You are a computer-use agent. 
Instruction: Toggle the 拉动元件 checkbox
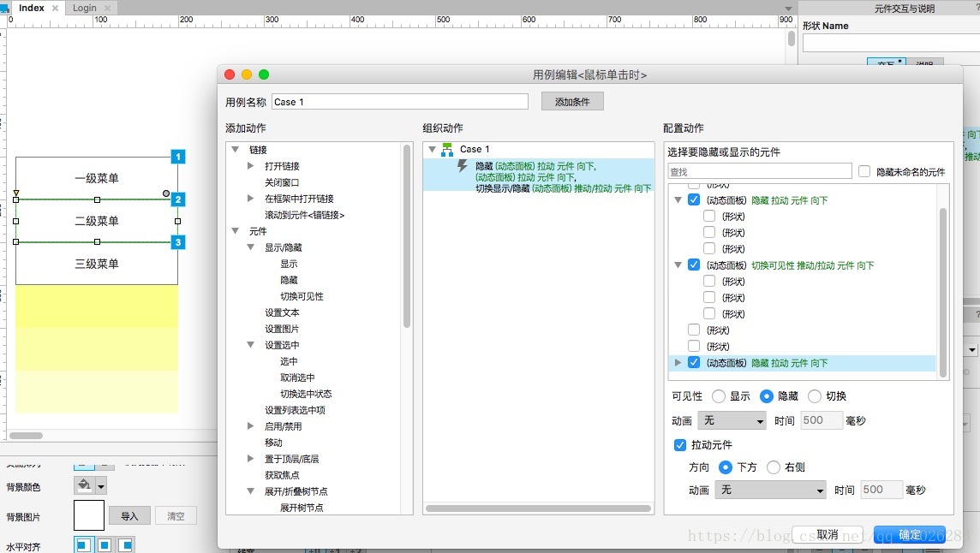(x=681, y=445)
